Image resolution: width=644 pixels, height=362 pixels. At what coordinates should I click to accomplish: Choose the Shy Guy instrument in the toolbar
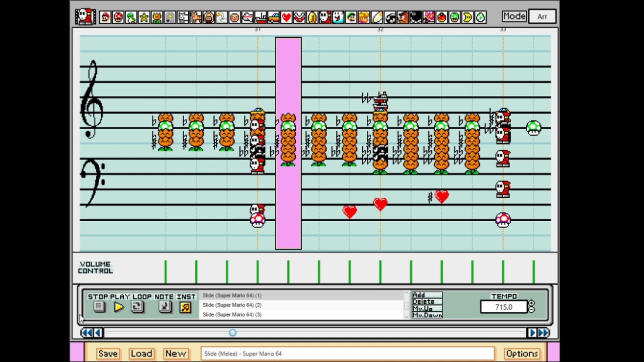click(325, 17)
